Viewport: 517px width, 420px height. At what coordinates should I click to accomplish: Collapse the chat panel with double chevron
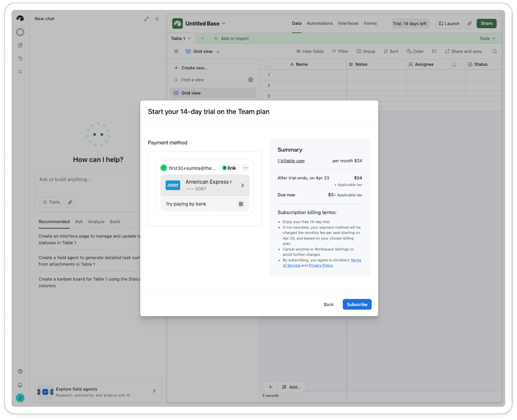(157, 19)
